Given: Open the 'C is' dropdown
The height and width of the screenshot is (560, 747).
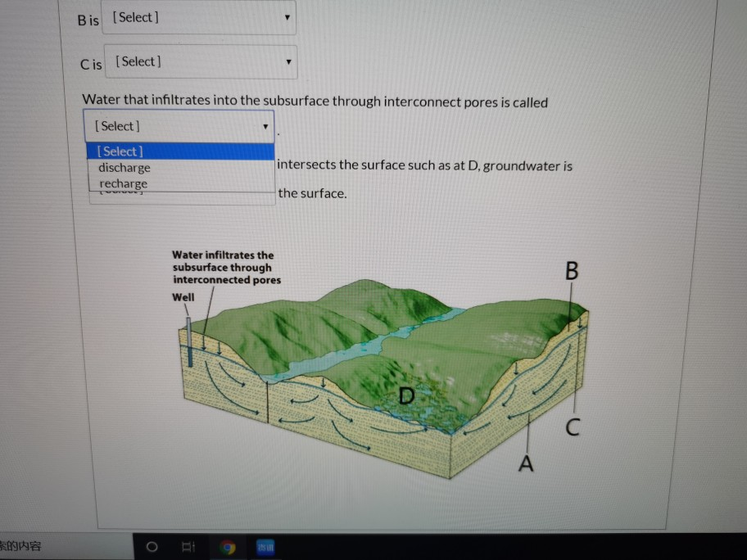Looking at the screenshot, I should 199,61.
